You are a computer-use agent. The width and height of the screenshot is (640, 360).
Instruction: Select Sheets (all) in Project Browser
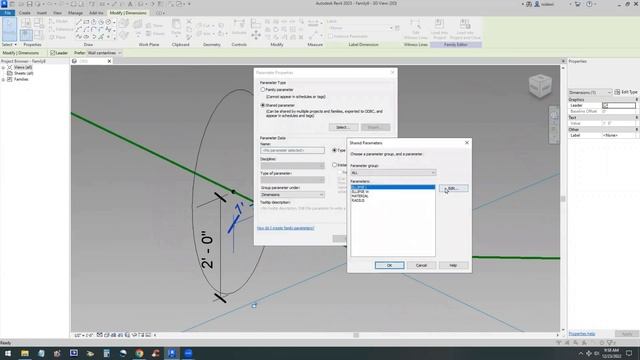(24, 73)
